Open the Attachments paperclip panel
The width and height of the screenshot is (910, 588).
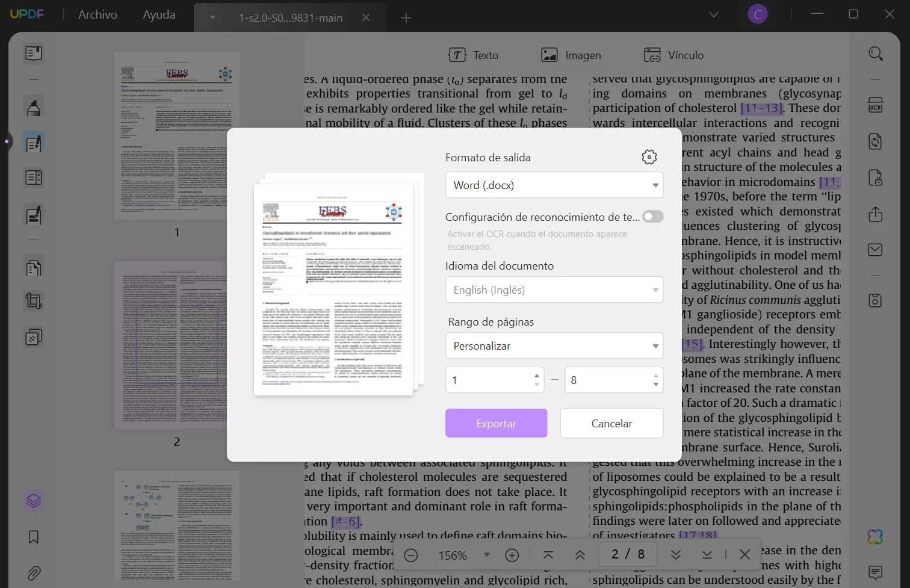click(34, 573)
